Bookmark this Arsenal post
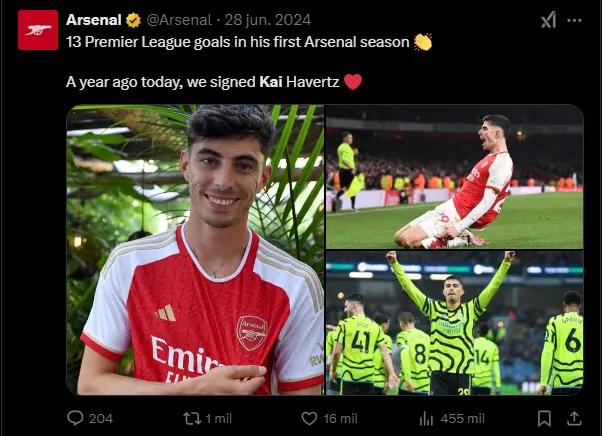The width and height of the screenshot is (602, 436). pyautogui.click(x=544, y=418)
